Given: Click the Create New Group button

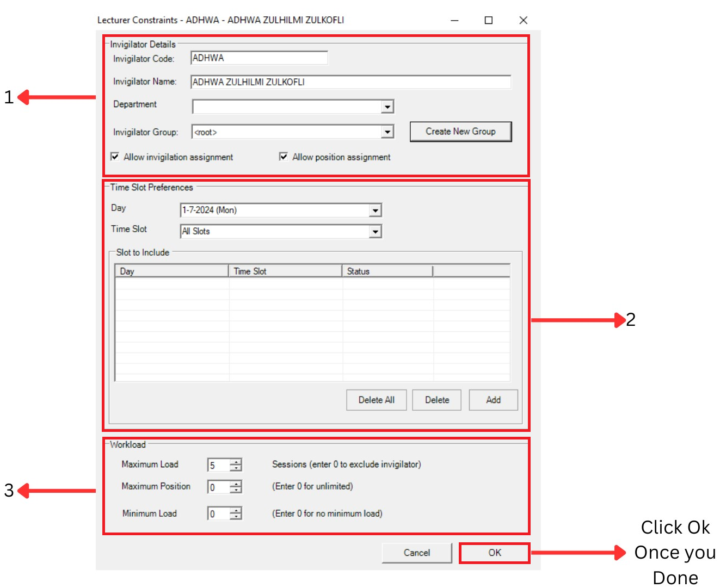Looking at the screenshot, I should click(x=460, y=132).
